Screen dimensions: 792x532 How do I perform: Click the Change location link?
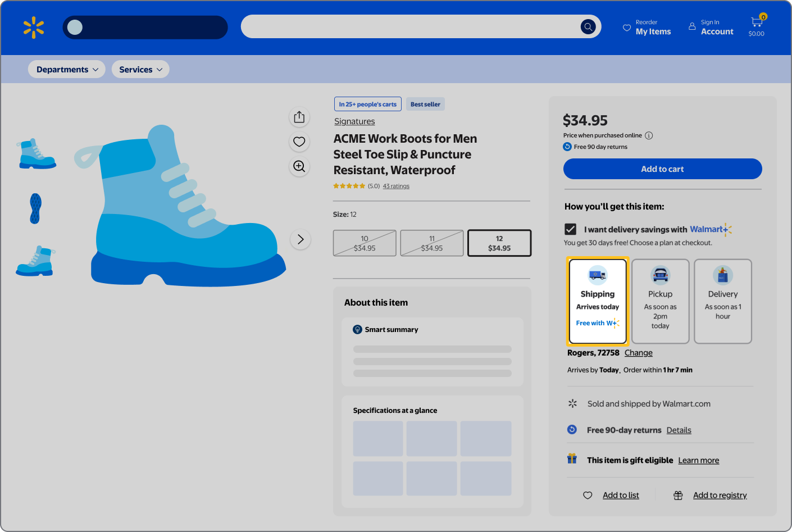pos(638,353)
